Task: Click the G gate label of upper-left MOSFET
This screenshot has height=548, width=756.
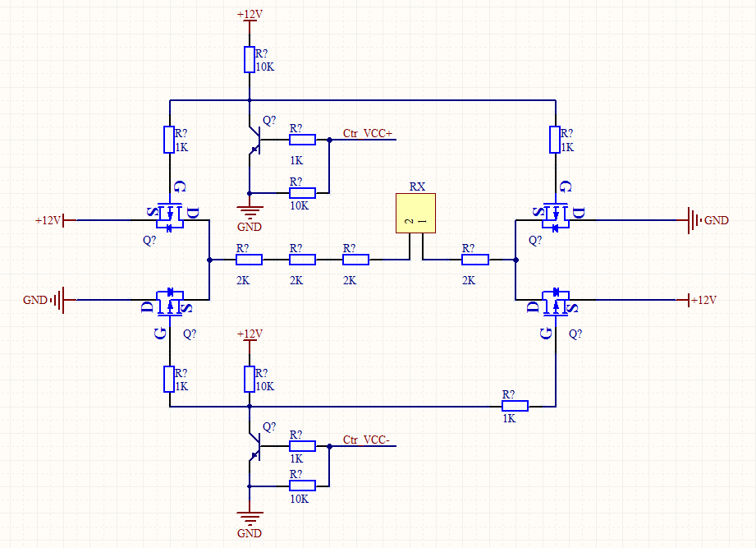Action: (x=180, y=187)
